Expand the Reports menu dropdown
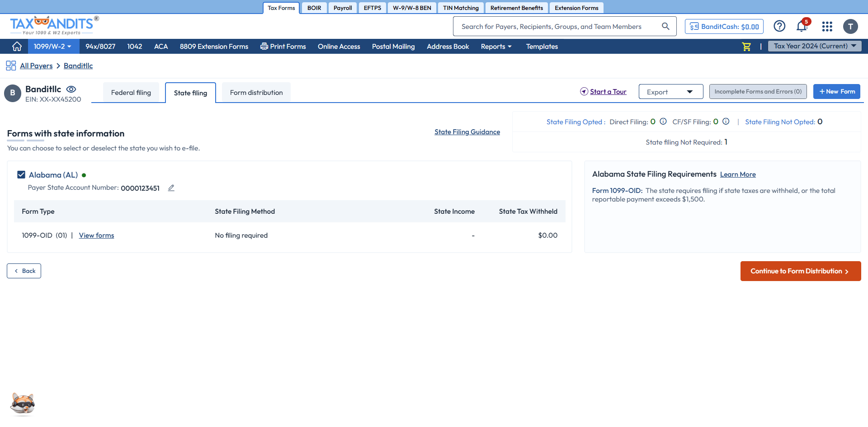 [496, 47]
